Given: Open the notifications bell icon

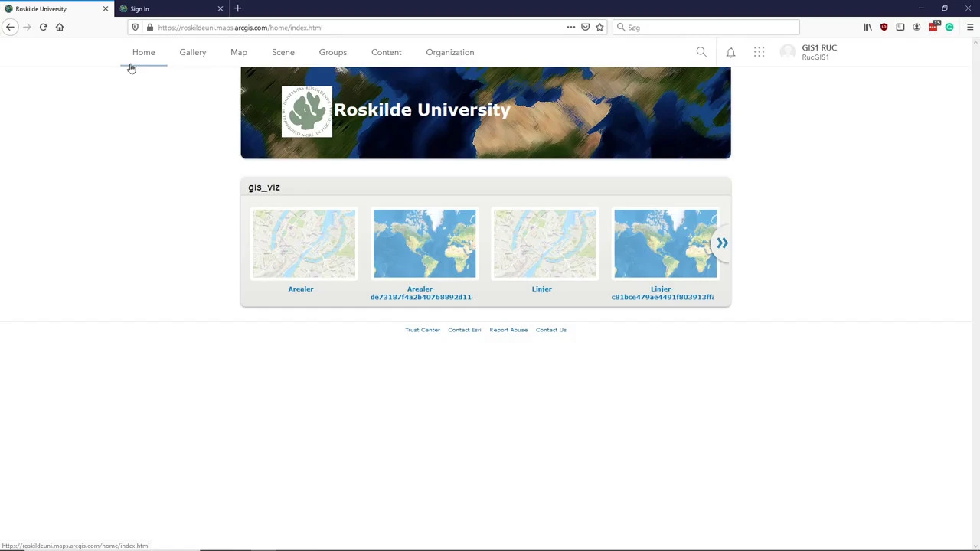Looking at the screenshot, I should [730, 52].
